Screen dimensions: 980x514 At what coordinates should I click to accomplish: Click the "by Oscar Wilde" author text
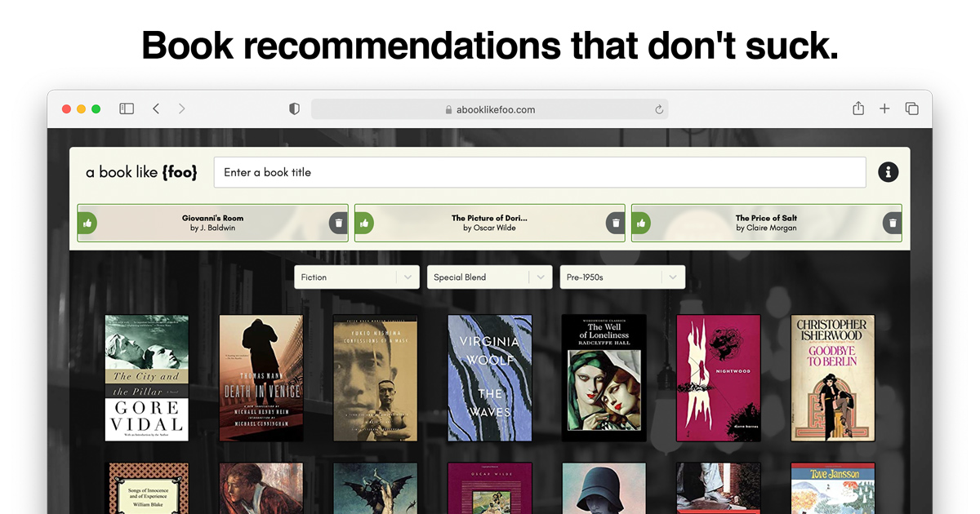point(489,228)
